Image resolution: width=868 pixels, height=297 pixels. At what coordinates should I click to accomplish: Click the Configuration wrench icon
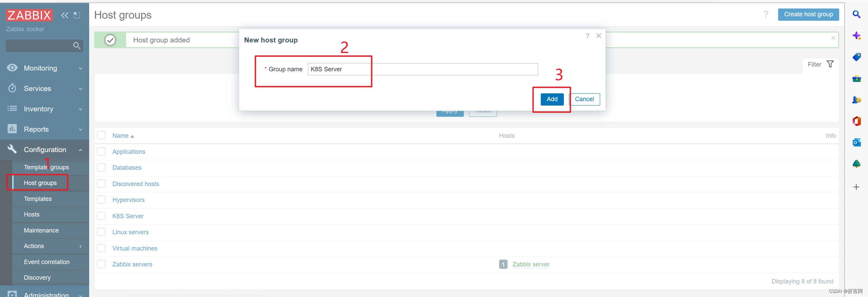pyautogui.click(x=12, y=149)
